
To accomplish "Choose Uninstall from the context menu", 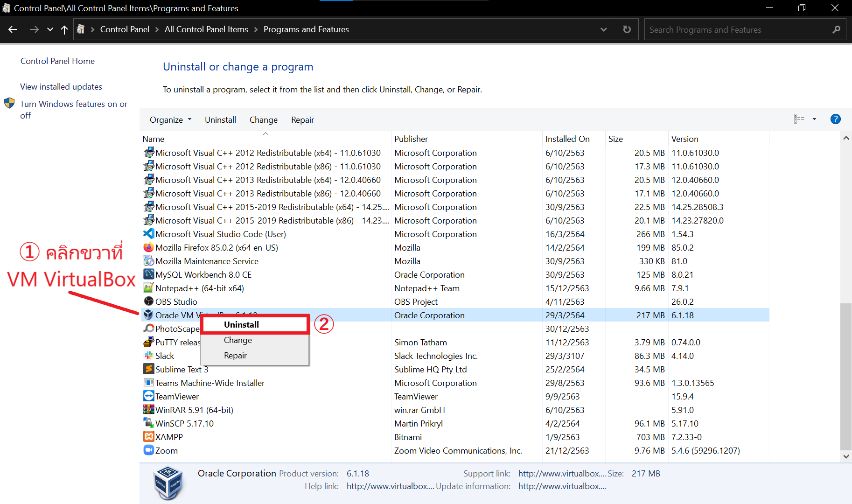I will 255,324.
